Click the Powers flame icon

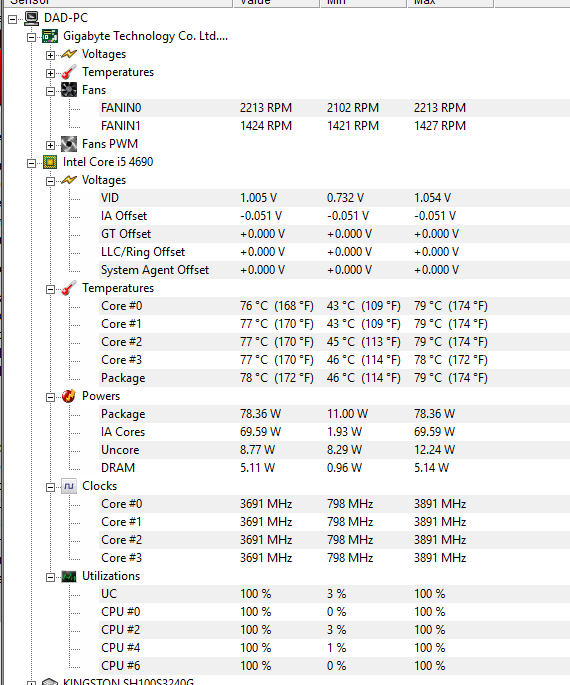[69, 396]
